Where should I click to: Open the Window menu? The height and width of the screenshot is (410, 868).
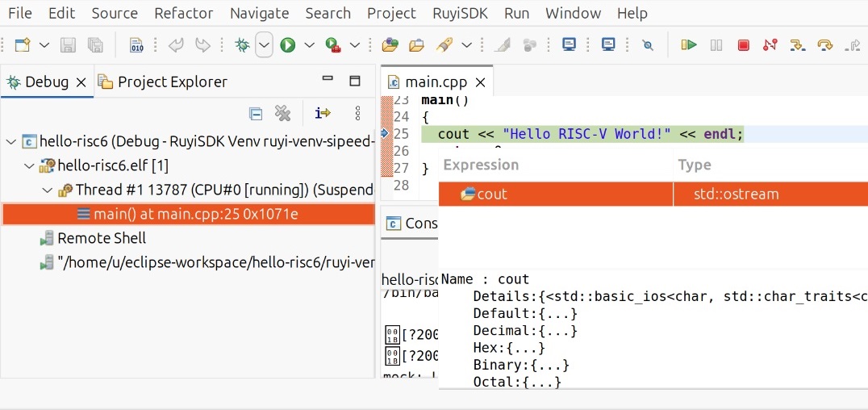tap(573, 13)
